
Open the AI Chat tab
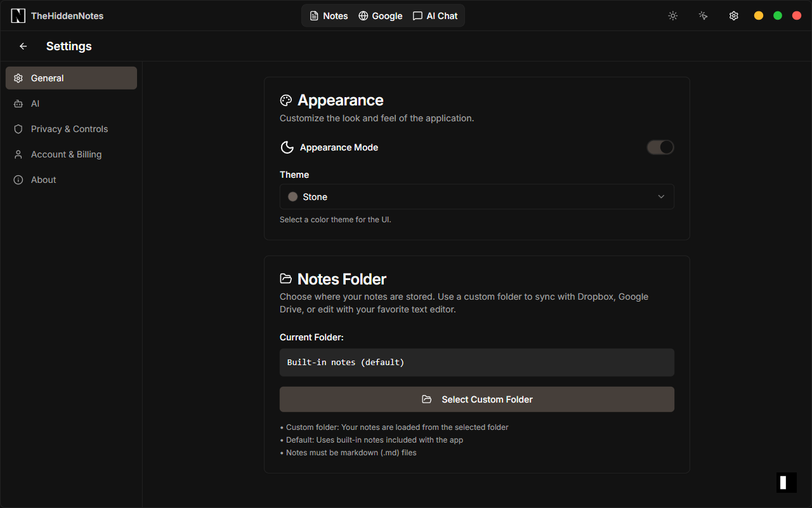click(435, 15)
